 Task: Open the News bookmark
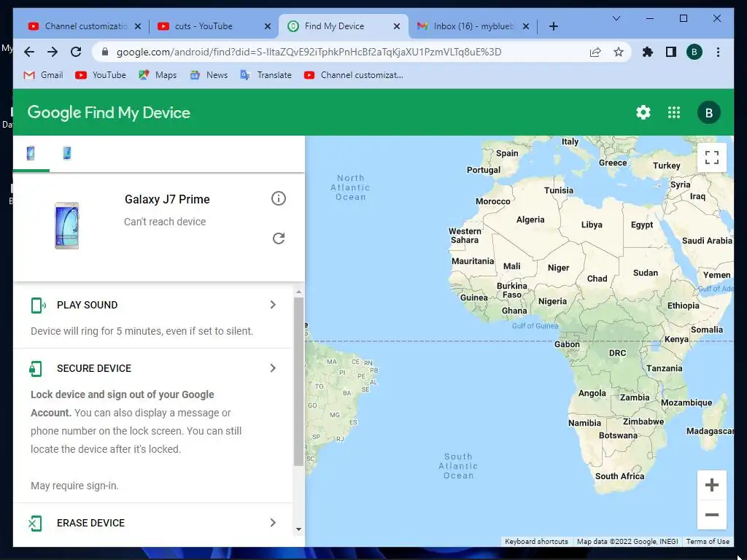pyautogui.click(x=209, y=75)
